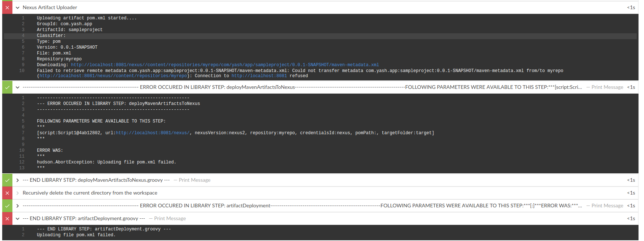Open the localhost:8081/nexus url parameter link
Viewport: 644px width, 241px height.
pyautogui.click(x=153, y=133)
